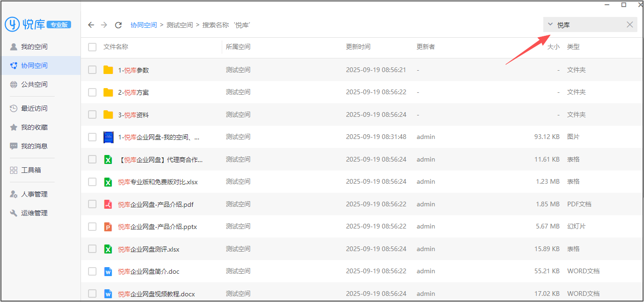Screen dimensions: 644x302
Task: Check the box for 悦库企业网盘-产品介绍.pdf
Action: pyautogui.click(x=92, y=204)
